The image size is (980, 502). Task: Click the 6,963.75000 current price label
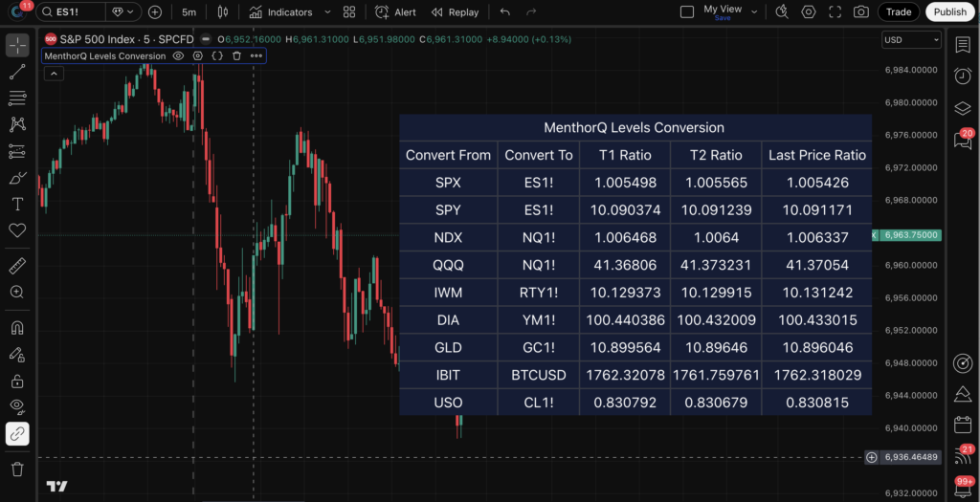[x=911, y=235]
